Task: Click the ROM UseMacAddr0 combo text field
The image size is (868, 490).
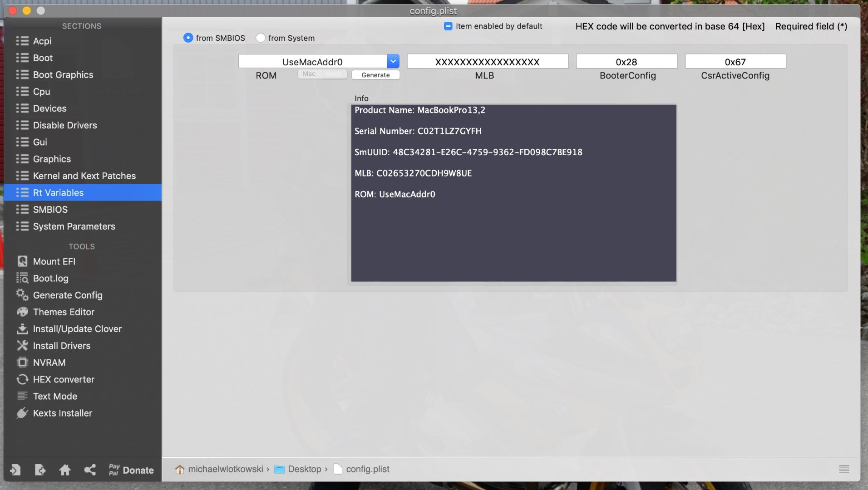Action: [312, 61]
